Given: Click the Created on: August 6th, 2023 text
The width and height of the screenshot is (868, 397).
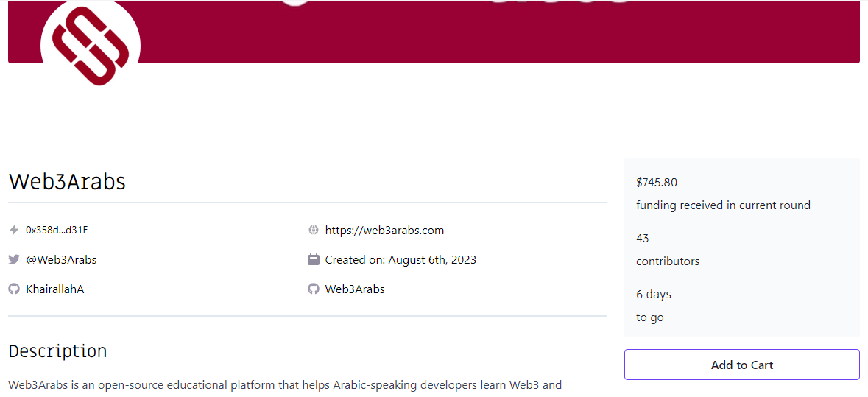Looking at the screenshot, I should point(401,260).
